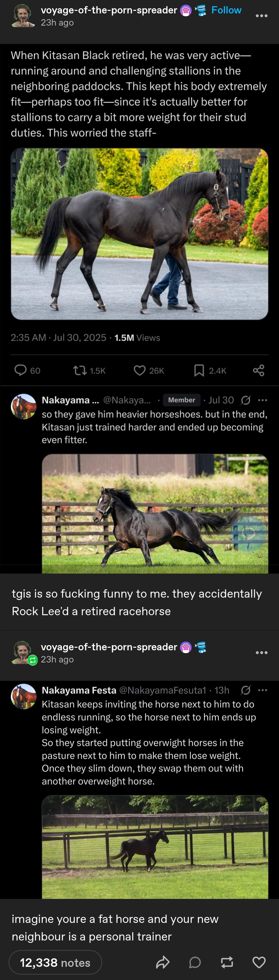
Task: Open three-dot menu on the Jul 30 tweet
Action: [x=263, y=400]
